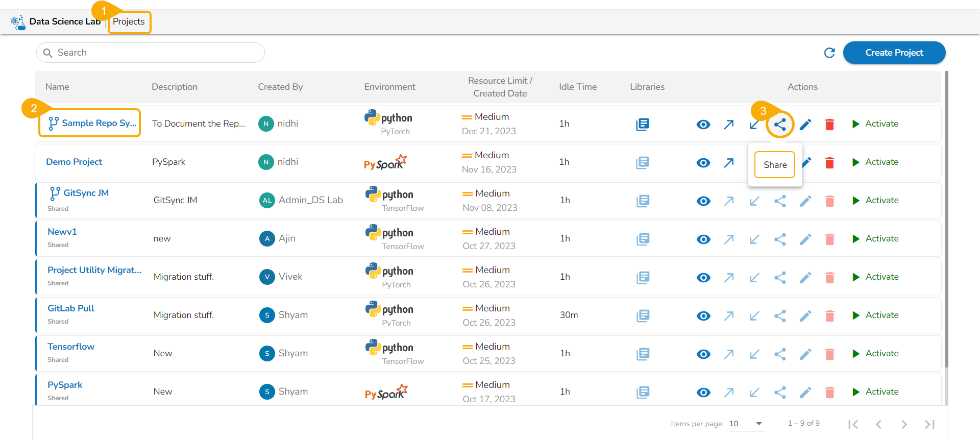
Task: Delete the Sample Repo Sy... project
Action: [x=829, y=124]
